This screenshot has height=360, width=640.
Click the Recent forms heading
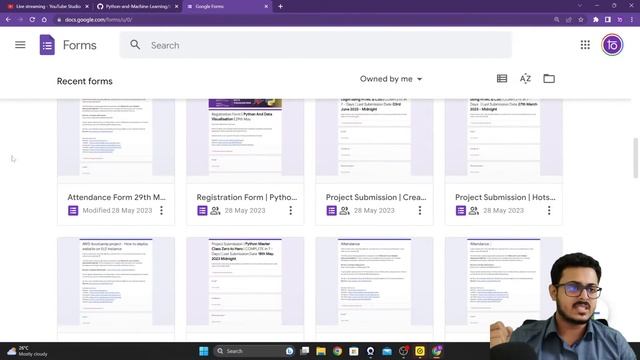point(84,81)
